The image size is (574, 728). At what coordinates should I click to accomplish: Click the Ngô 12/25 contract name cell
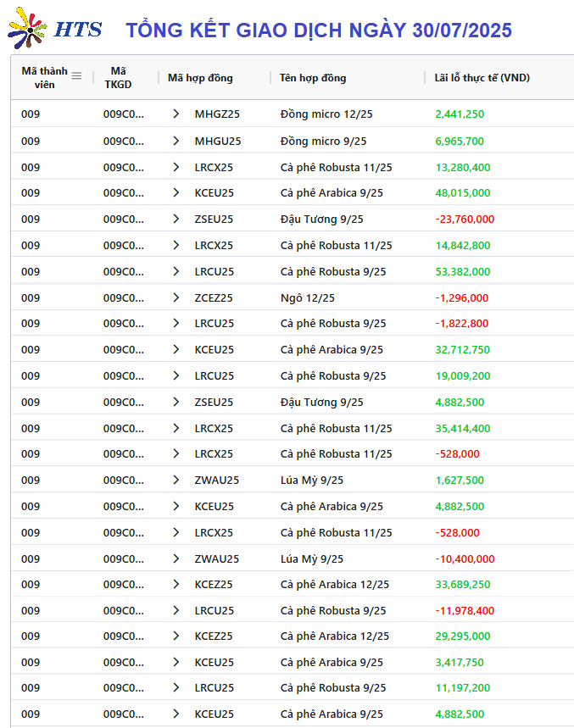pyautogui.click(x=308, y=298)
